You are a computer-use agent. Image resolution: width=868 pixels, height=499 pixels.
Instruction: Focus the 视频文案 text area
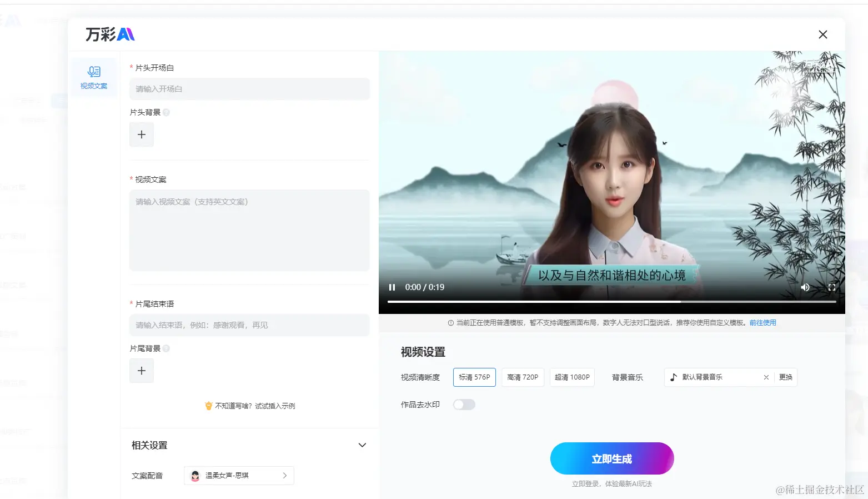(249, 230)
